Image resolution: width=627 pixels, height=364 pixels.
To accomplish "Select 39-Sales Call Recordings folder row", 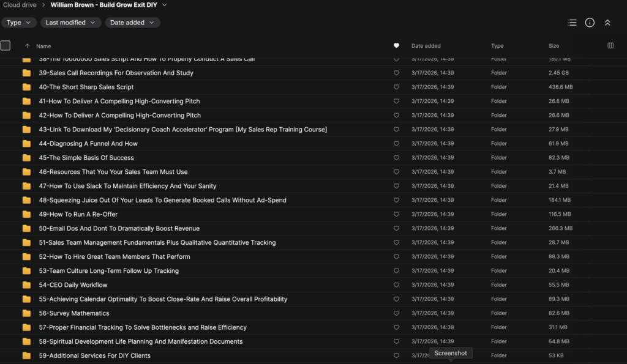I will tap(116, 73).
